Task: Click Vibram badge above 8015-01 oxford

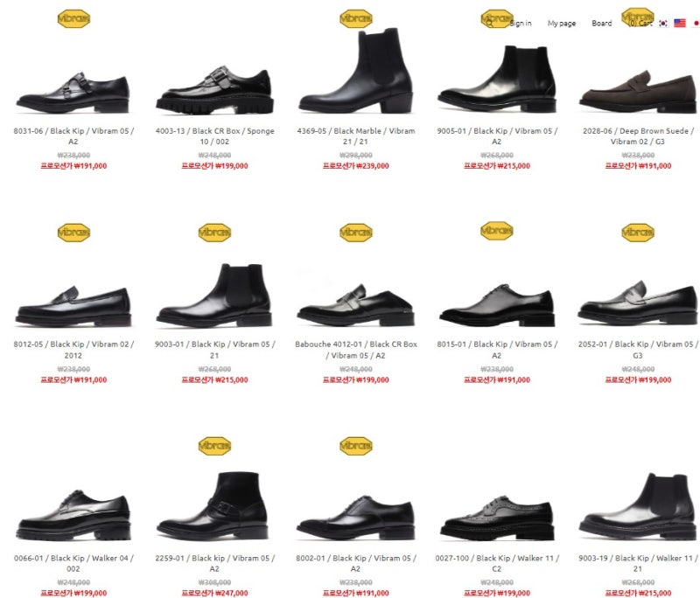Action: pos(497,231)
